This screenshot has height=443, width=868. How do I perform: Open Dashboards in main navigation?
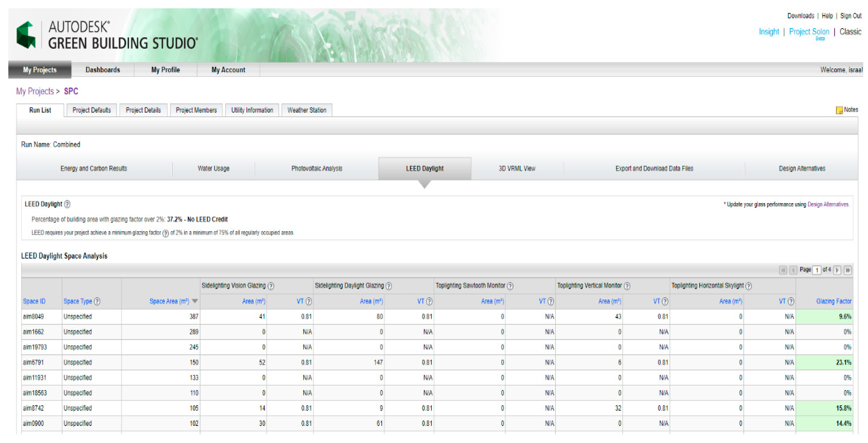(x=103, y=70)
